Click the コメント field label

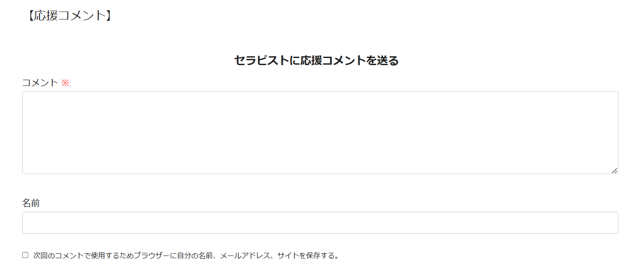(40, 83)
